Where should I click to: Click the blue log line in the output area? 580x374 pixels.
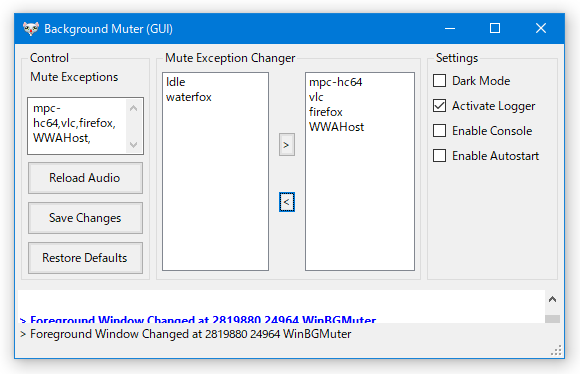198,319
